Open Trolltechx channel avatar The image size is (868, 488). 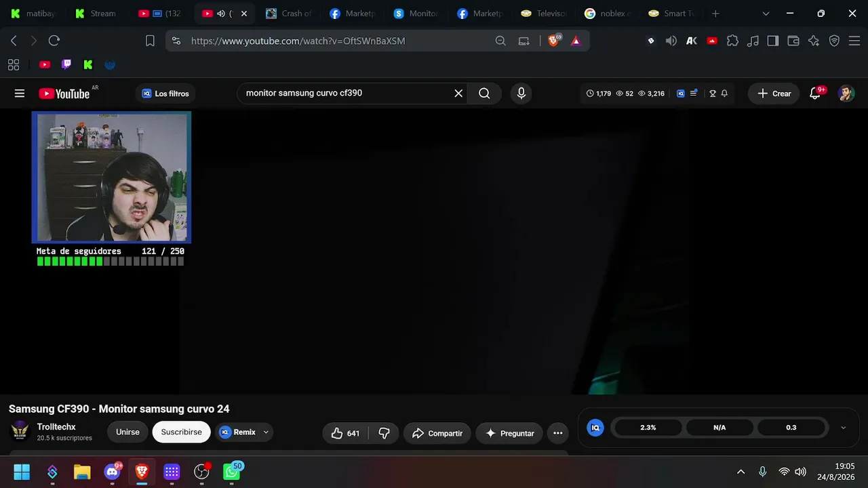pos(20,431)
